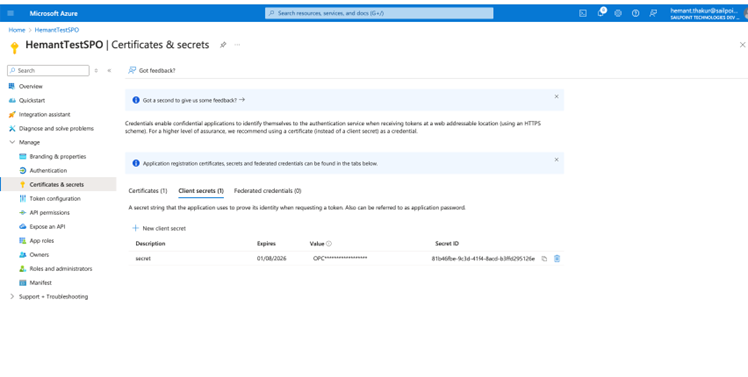The width and height of the screenshot is (748, 377).
Task: Close the Certificates & secrets blade
Action: (x=742, y=45)
